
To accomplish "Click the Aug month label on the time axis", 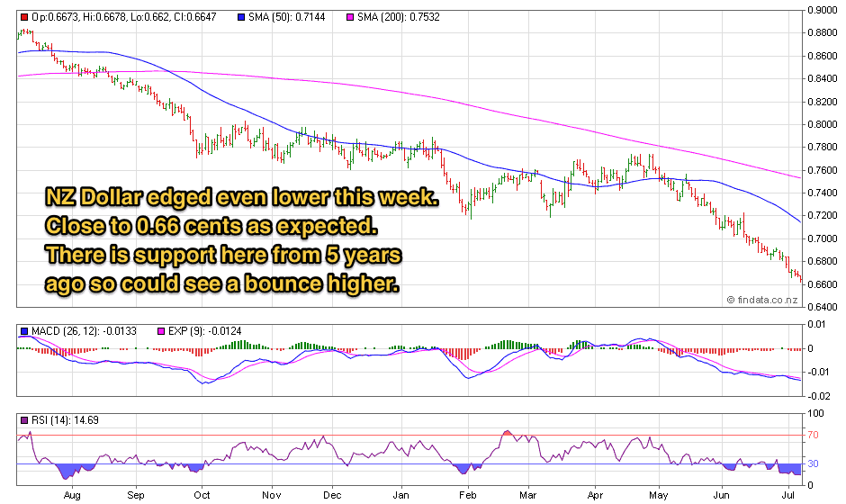I will 72,495.
